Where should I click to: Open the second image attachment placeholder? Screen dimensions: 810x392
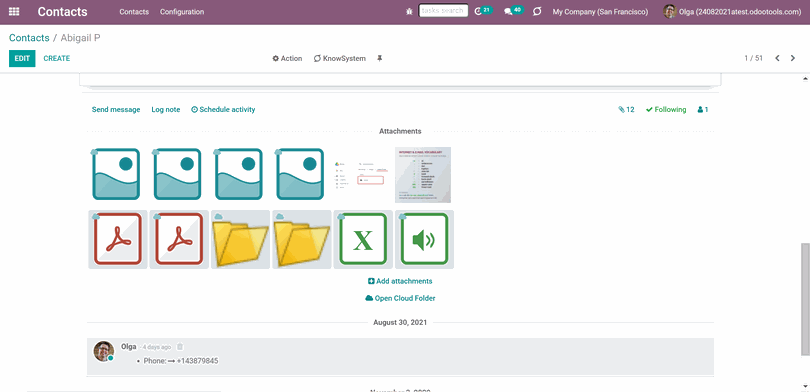(177, 174)
